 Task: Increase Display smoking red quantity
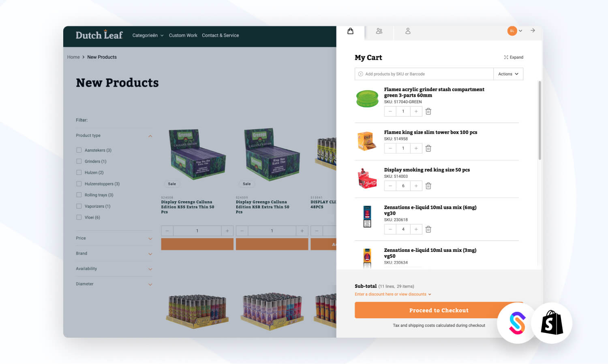tap(416, 186)
